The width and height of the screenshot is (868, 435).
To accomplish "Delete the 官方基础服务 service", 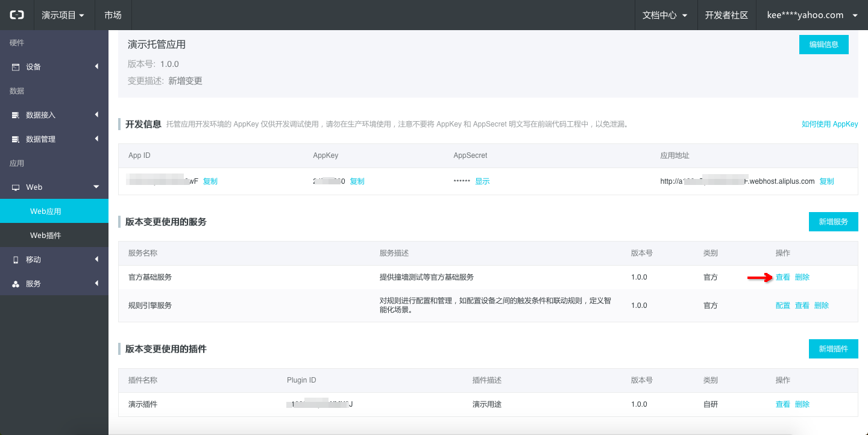I will point(802,277).
